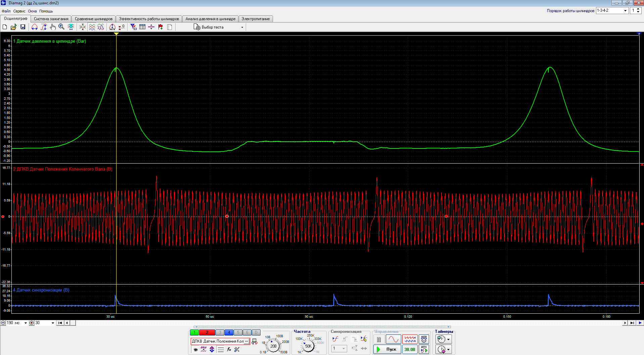Click the zero level adjust icon
644x355 pixels.
pos(122,27)
